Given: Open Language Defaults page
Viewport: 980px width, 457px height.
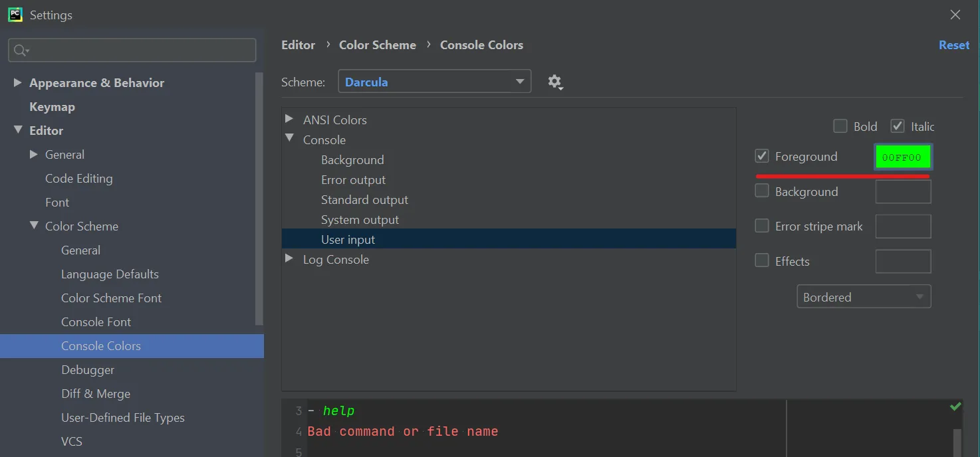Looking at the screenshot, I should click(110, 274).
